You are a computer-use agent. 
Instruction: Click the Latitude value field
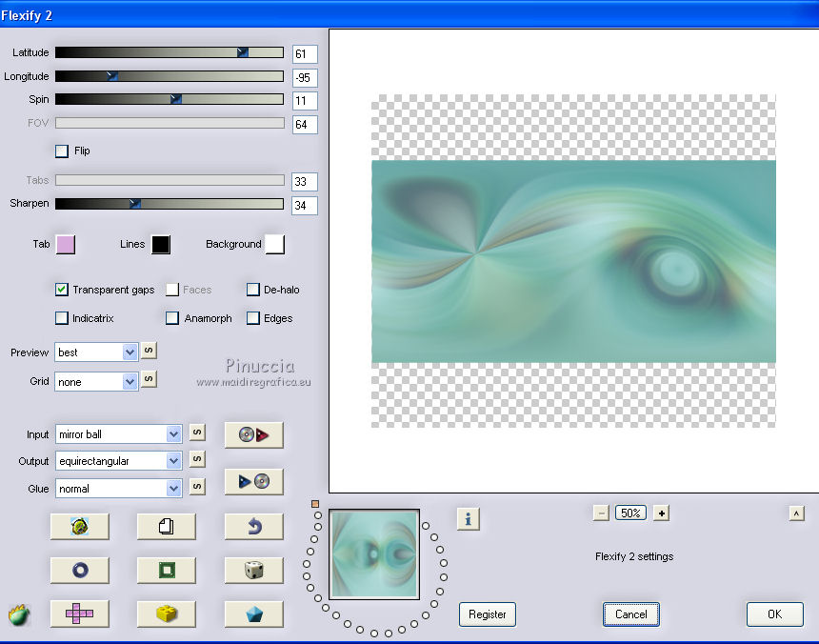click(305, 53)
